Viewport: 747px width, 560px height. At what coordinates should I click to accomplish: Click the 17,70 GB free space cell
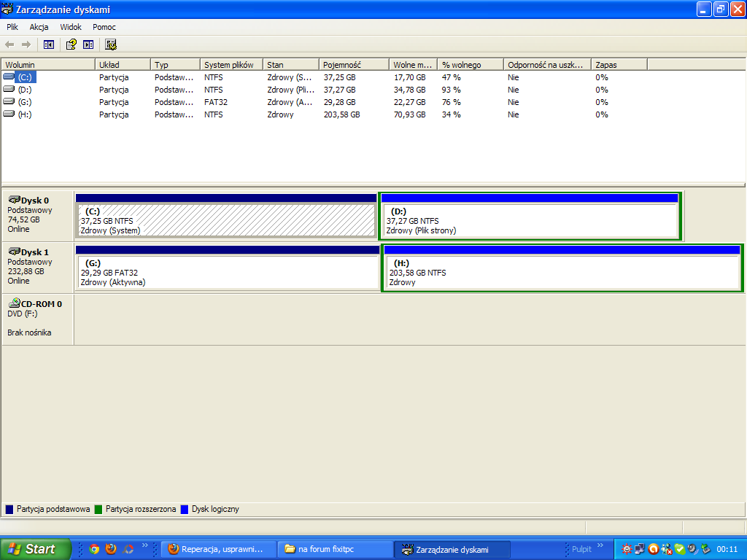[x=410, y=77]
